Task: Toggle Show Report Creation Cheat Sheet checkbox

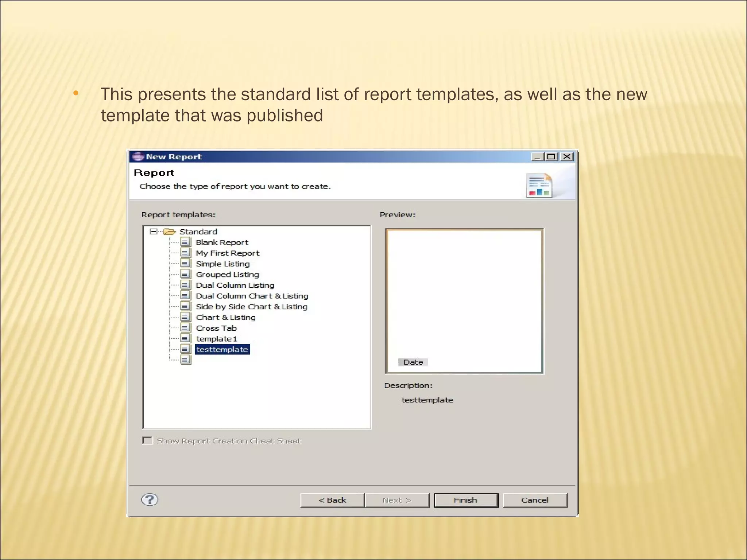Action: point(147,441)
